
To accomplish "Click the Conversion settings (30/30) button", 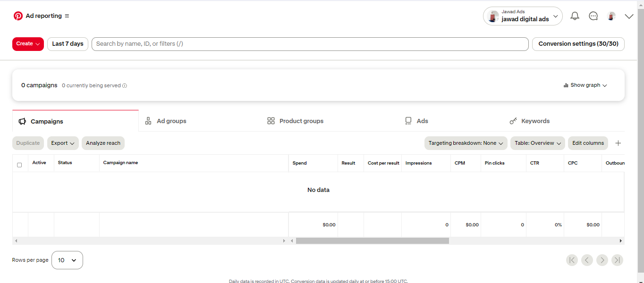I will coord(578,44).
